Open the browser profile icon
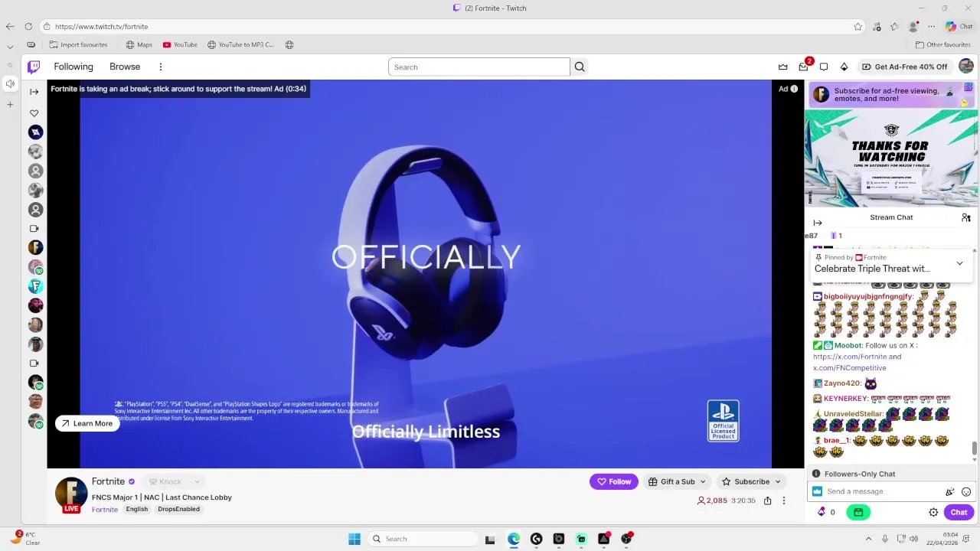Viewport: 980px width, 551px height. click(913, 27)
